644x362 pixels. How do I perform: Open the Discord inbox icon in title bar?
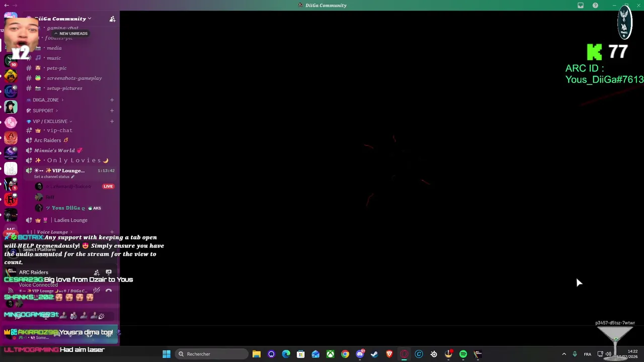point(581,6)
